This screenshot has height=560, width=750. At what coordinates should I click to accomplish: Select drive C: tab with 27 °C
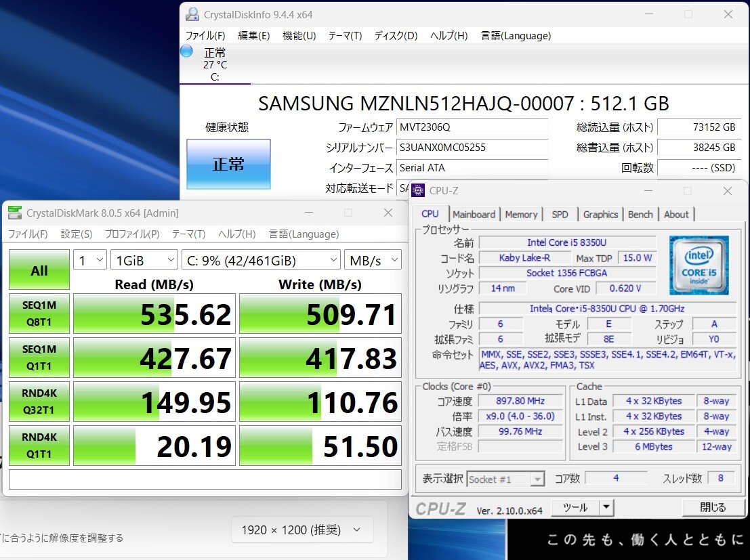click(215, 64)
